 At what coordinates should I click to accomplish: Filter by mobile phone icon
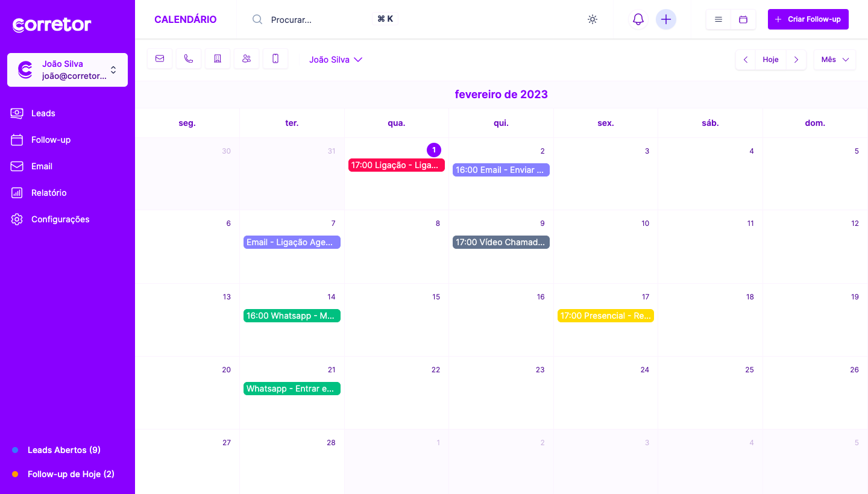(275, 58)
